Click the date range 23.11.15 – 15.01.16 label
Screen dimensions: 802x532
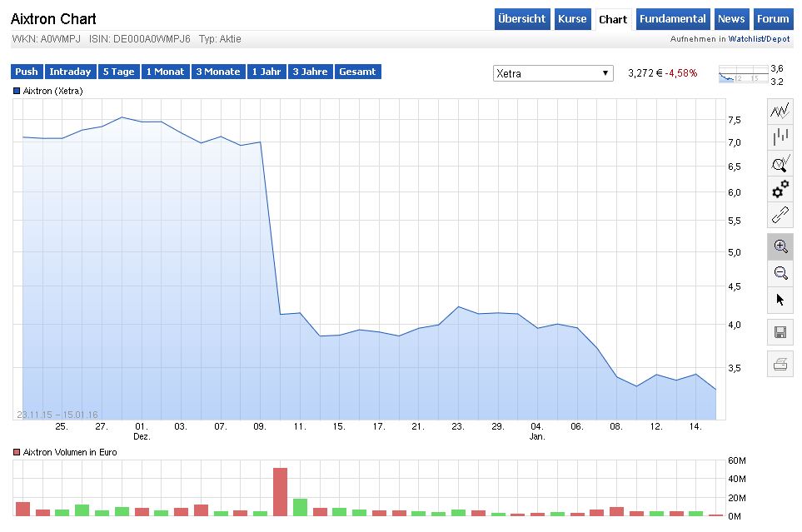(57, 415)
